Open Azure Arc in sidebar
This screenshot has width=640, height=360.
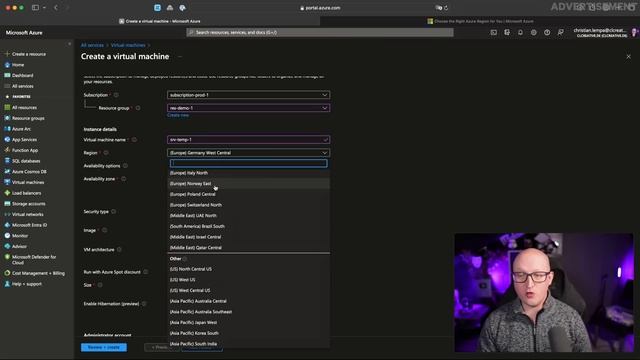pos(18,129)
